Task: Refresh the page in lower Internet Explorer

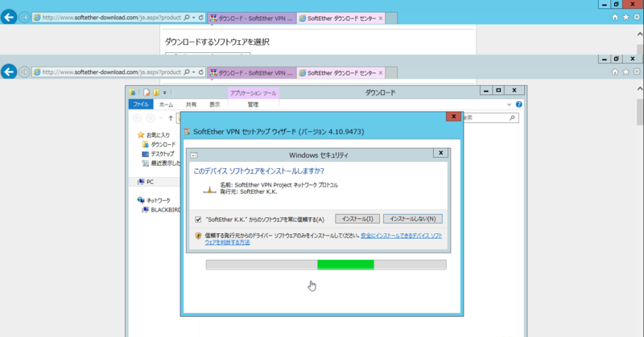Action: pyautogui.click(x=200, y=72)
